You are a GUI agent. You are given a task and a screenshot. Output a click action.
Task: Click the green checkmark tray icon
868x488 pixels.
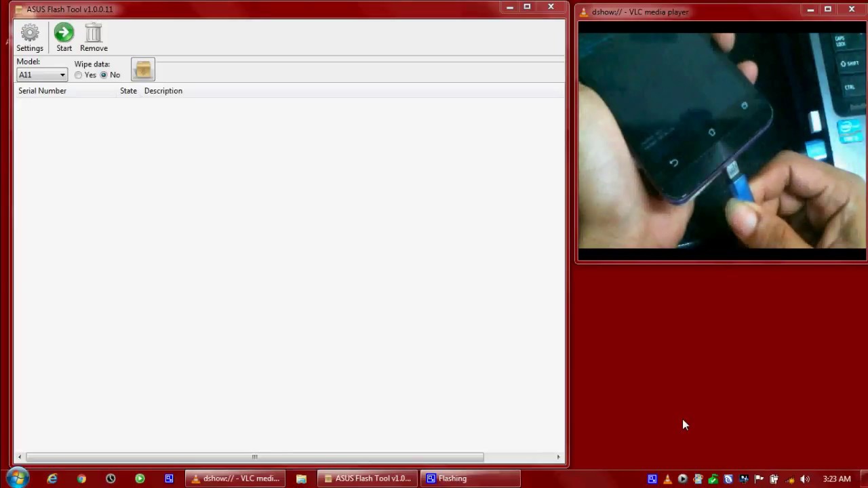click(x=713, y=479)
